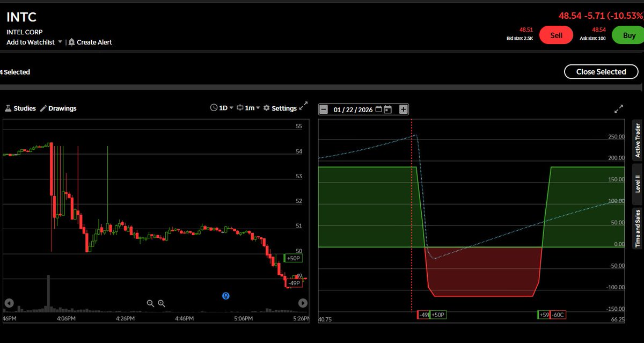This screenshot has width=644, height=343.
Task: Click the INTC ticker symbol
Action: tap(21, 17)
